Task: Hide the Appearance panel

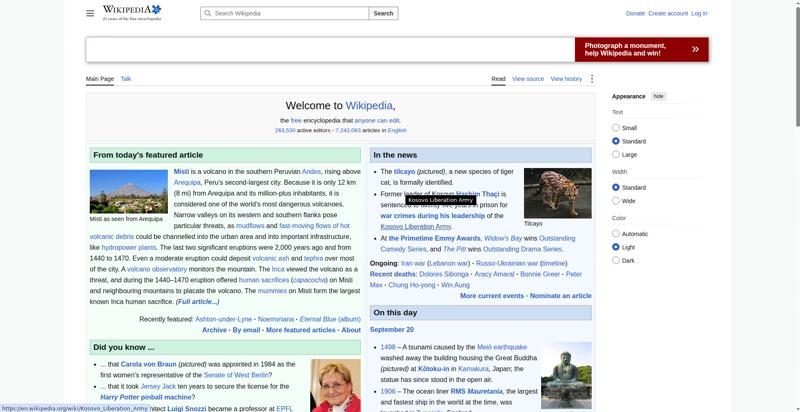Action: pyautogui.click(x=659, y=96)
